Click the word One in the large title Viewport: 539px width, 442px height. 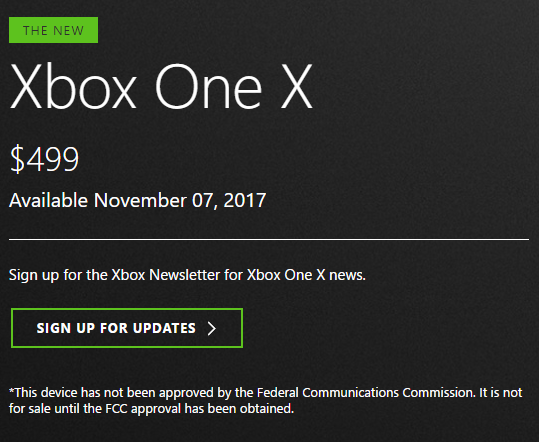tap(208, 86)
